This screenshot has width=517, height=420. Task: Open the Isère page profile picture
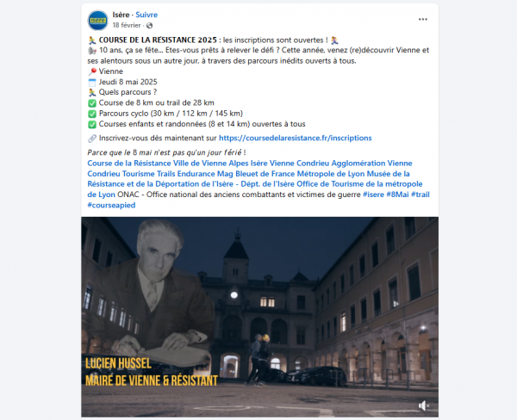[x=98, y=20]
